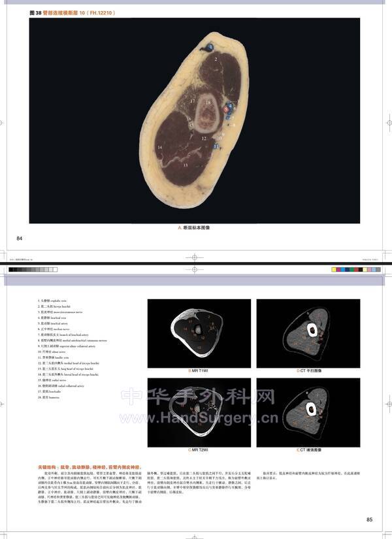Viewport: 392px width, 539px height.
Task: Click the red brachial artery marker
Action: pos(227,110)
